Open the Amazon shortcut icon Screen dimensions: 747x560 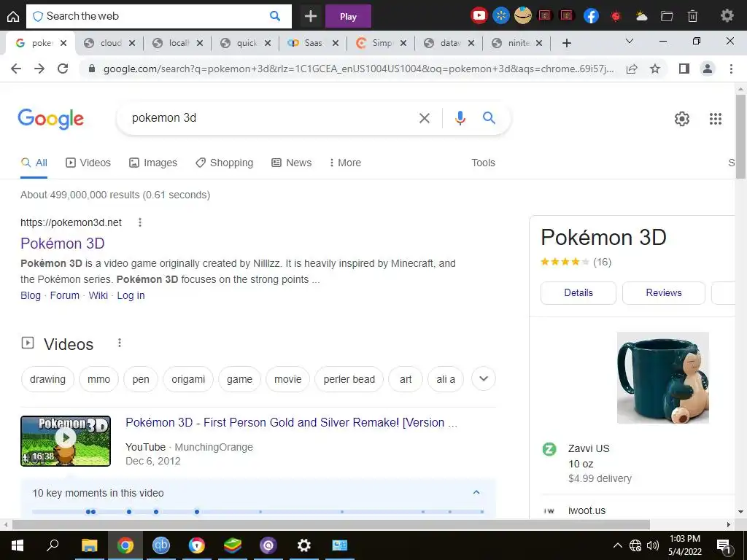522,16
